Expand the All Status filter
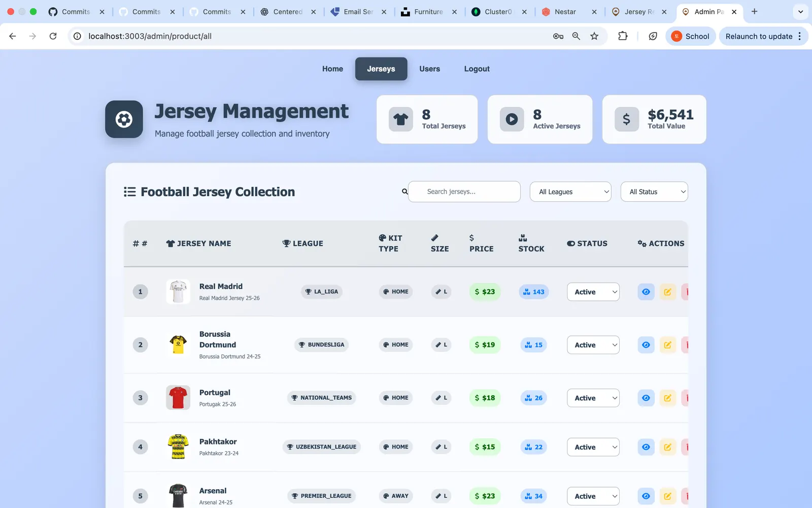This screenshot has height=508, width=812. 654,192
